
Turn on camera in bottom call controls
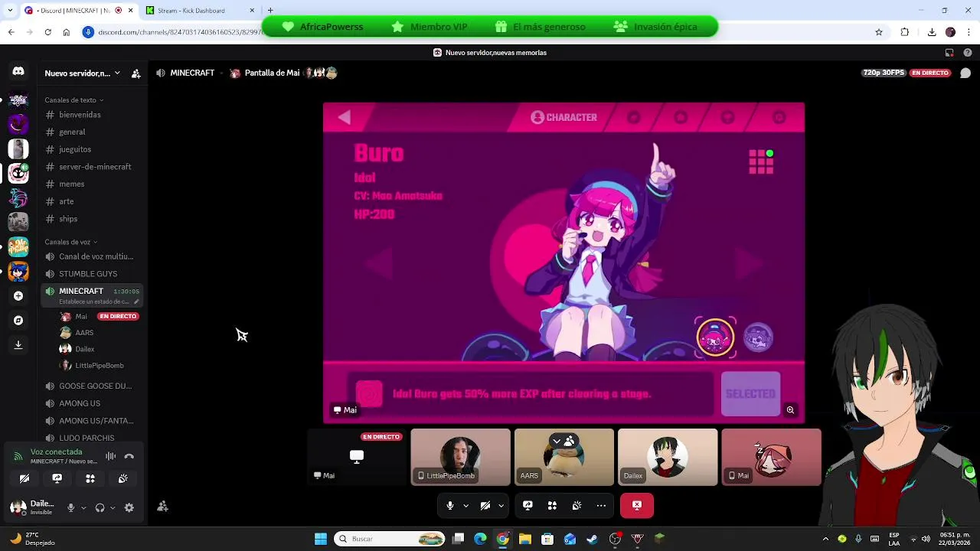click(485, 505)
